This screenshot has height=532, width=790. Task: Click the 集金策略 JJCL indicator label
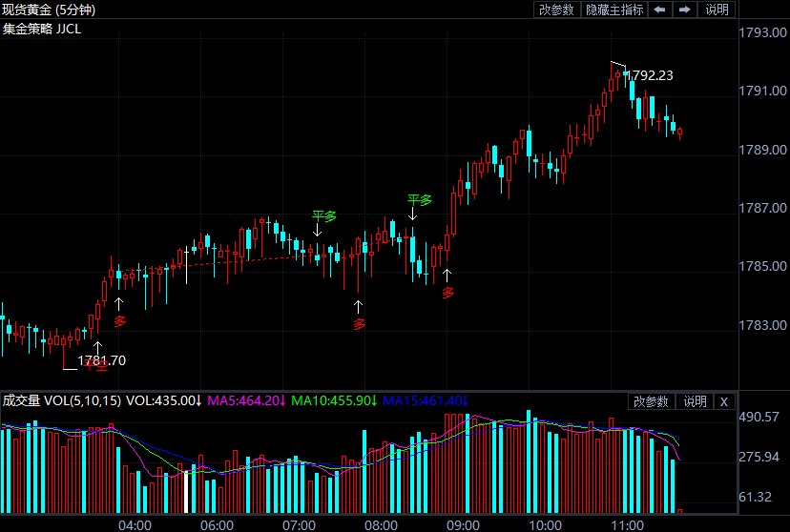42,29
